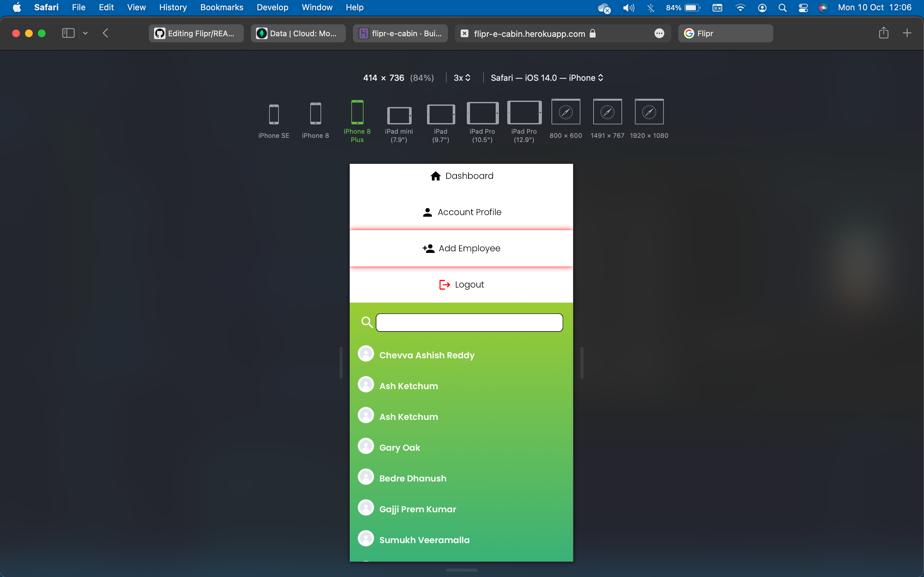This screenshot has height=577, width=924.
Task: Click the search magnifier icon in the page
Action: 367,322
